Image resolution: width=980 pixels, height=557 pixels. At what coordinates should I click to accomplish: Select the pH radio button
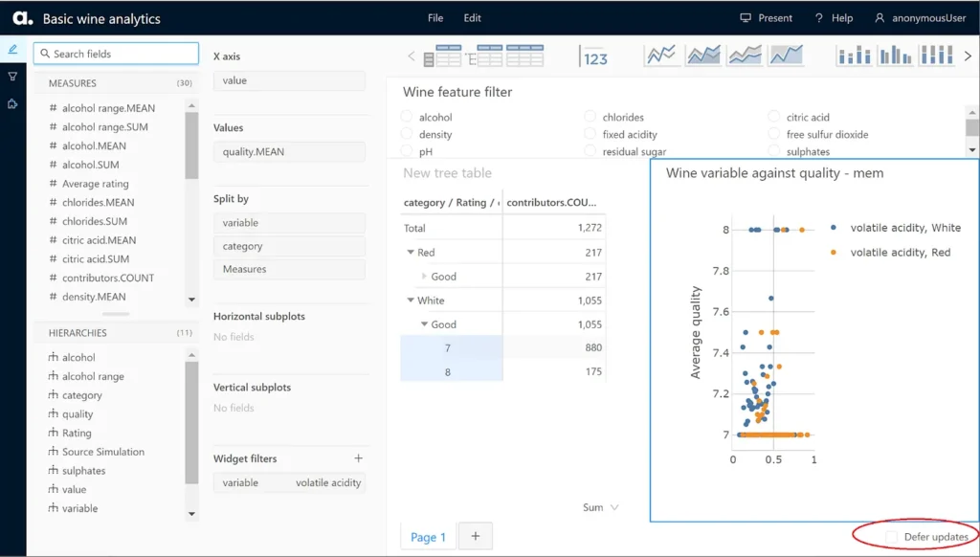pyautogui.click(x=407, y=150)
